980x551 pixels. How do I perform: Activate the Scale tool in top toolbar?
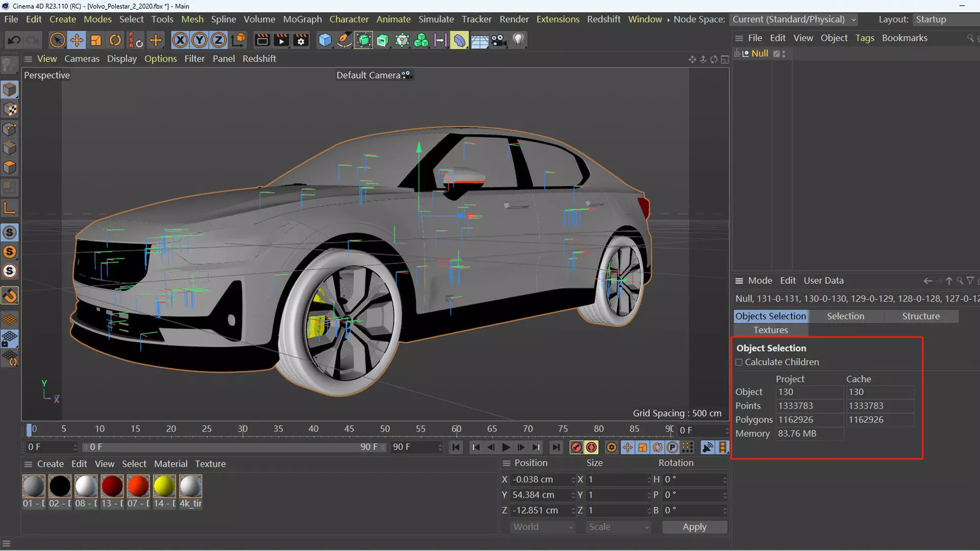pos(95,40)
